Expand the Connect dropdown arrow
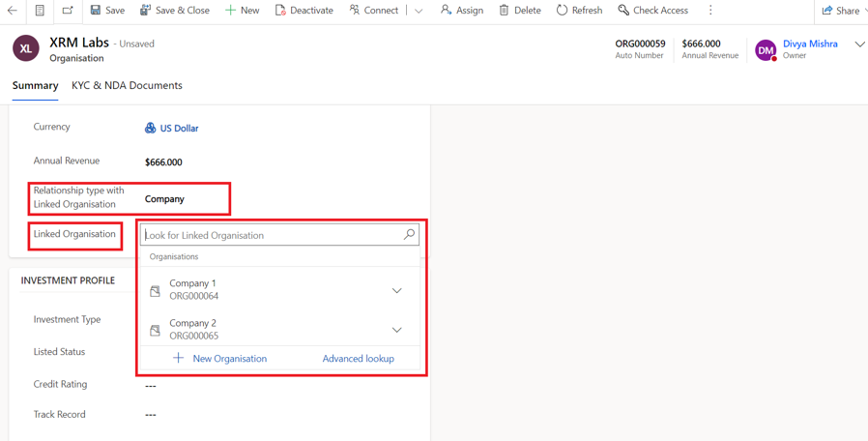 point(419,11)
